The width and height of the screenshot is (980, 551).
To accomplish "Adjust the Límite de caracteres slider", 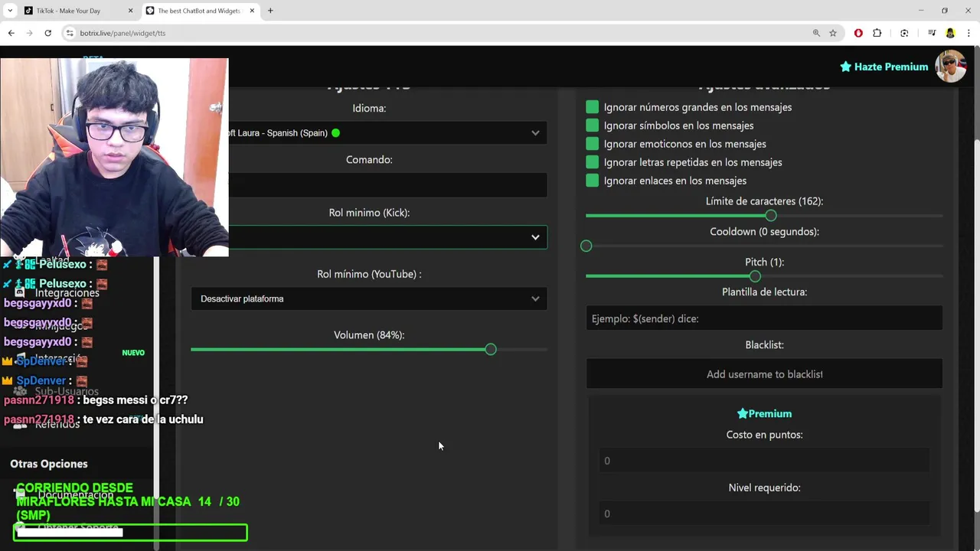I will pos(770,216).
